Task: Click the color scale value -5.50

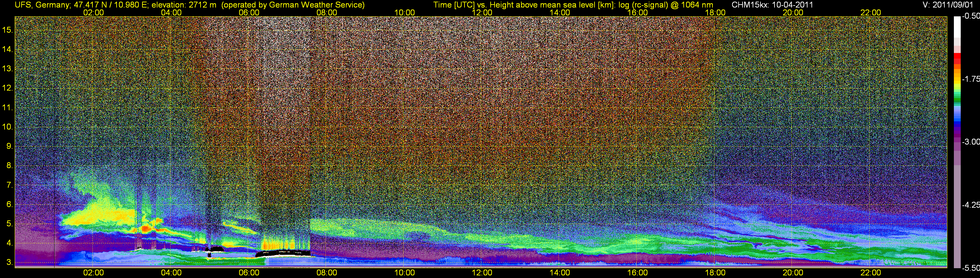Action: [971, 268]
